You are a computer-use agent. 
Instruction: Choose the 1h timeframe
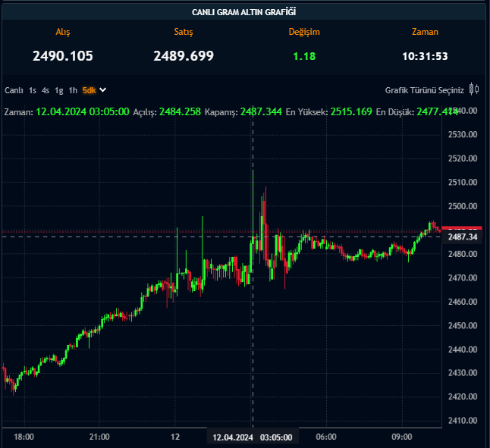click(x=73, y=90)
